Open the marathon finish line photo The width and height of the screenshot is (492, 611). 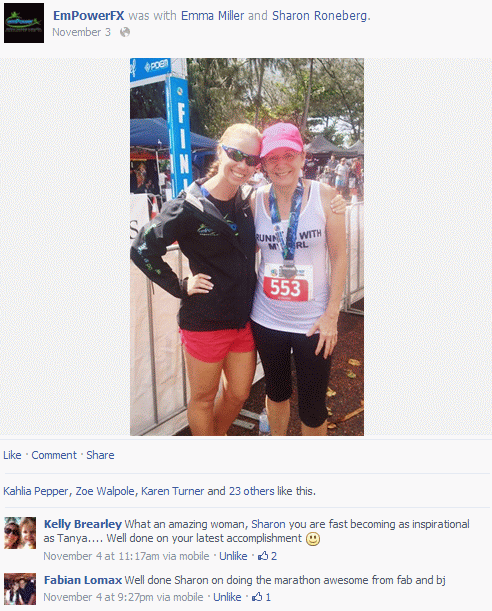(x=247, y=247)
